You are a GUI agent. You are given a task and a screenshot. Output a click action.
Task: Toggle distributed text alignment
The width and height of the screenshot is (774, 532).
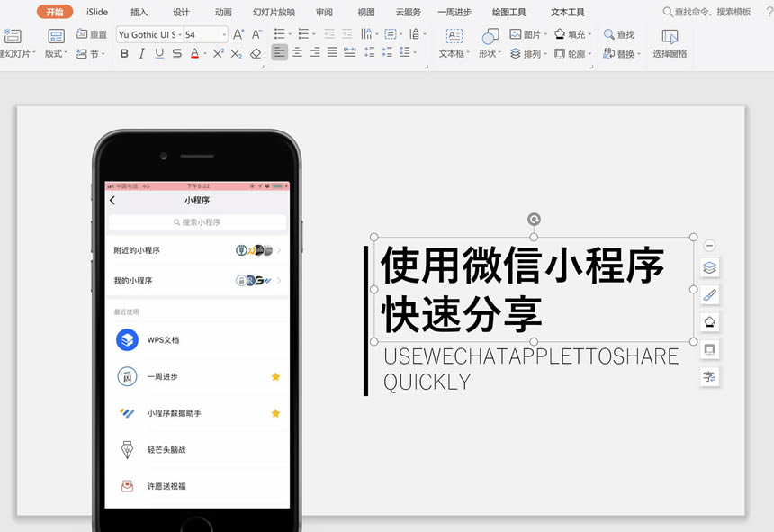pos(350,52)
